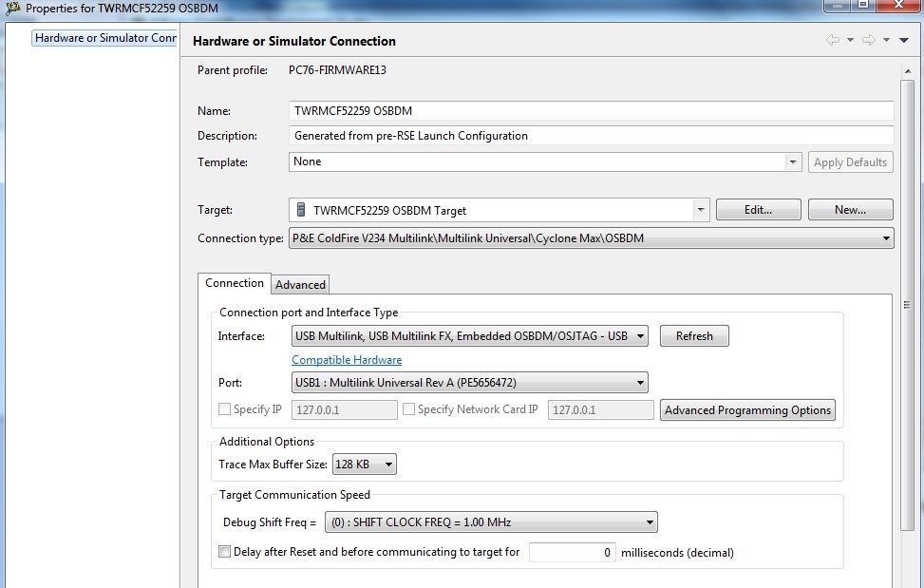Open the Compatible Hardware link
This screenshot has width=924, height=588.
pyautogui.click(x=347, y=360)
